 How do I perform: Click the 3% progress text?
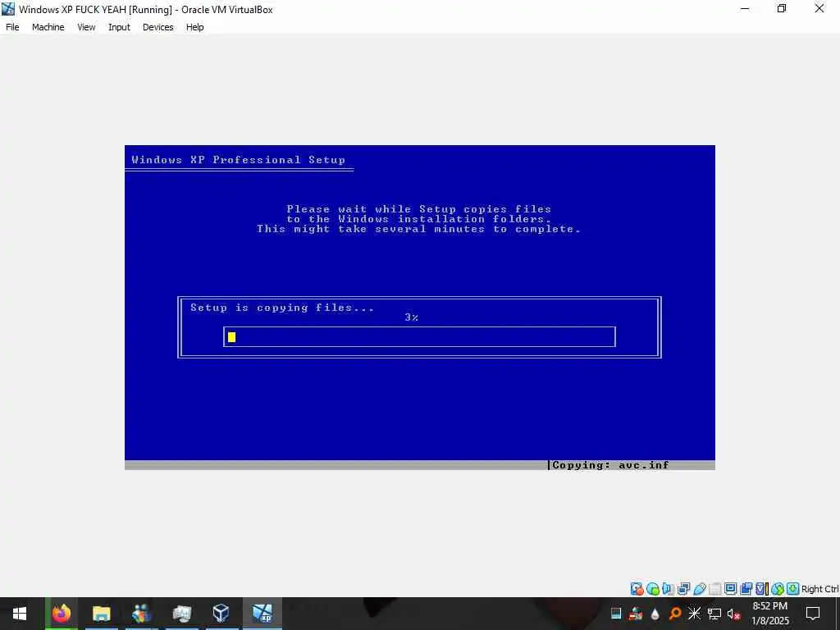point(412,317)
